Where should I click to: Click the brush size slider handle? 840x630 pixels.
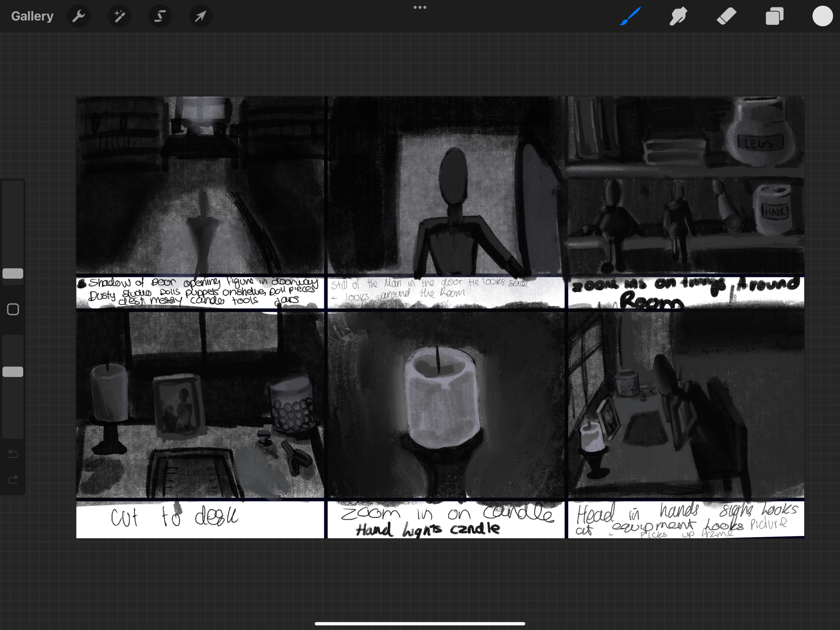13,274
